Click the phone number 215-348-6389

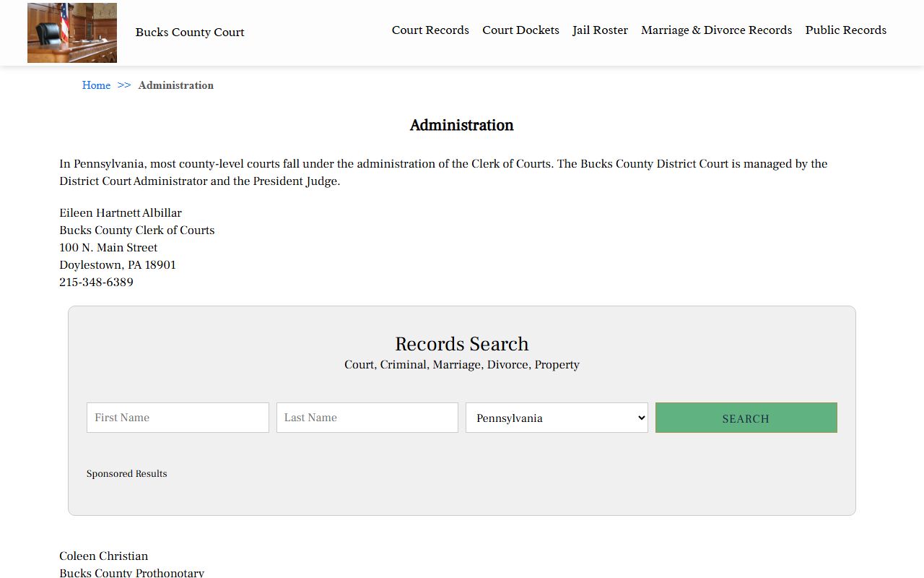pyautogui.click(x=96, y=282)
